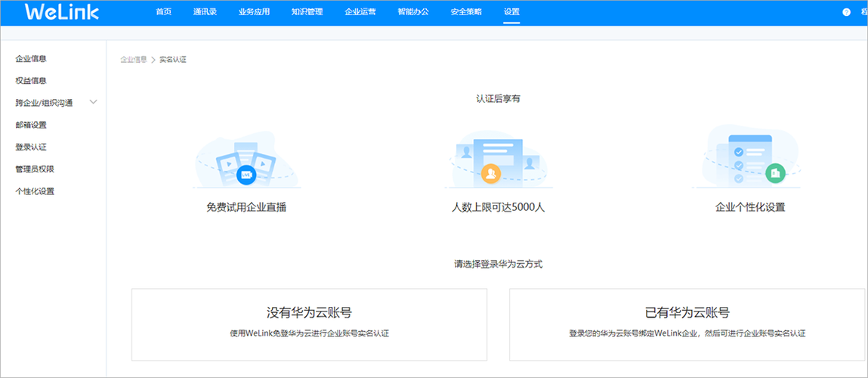Image resolution: width=868 pixels, height=378 pixels.
Task: Open 企业信息 in sidebar
Action: click(x=31, y=58)
